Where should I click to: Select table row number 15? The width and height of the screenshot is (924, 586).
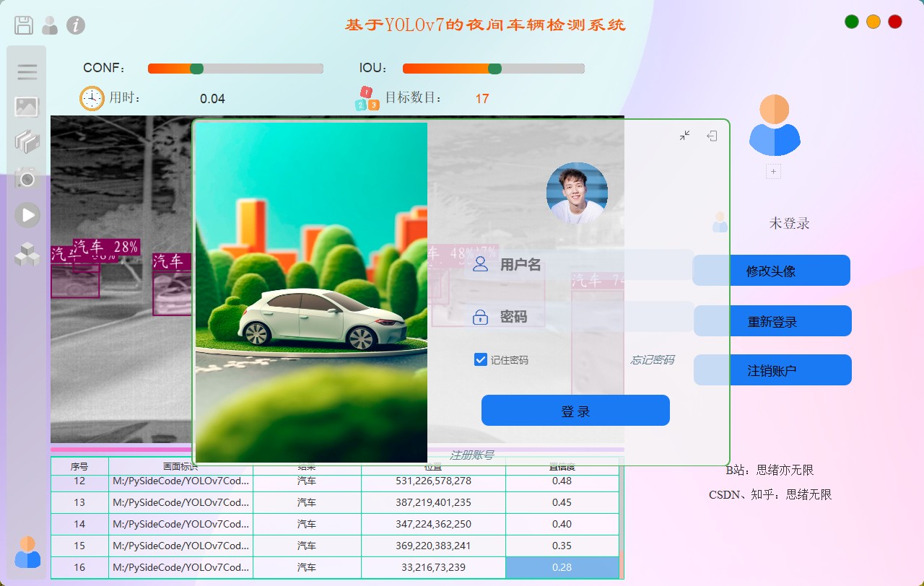click(x=335, y=546)
